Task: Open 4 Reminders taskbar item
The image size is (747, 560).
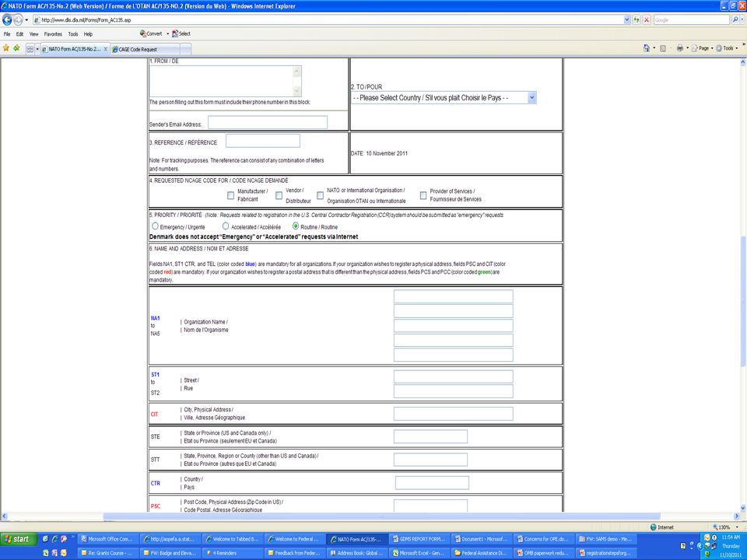Action: point(232,553)
